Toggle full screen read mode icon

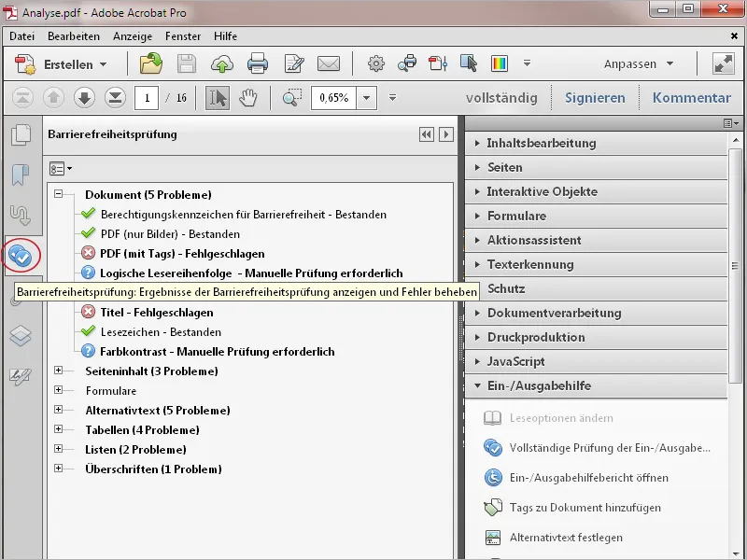tap(723, 63)
